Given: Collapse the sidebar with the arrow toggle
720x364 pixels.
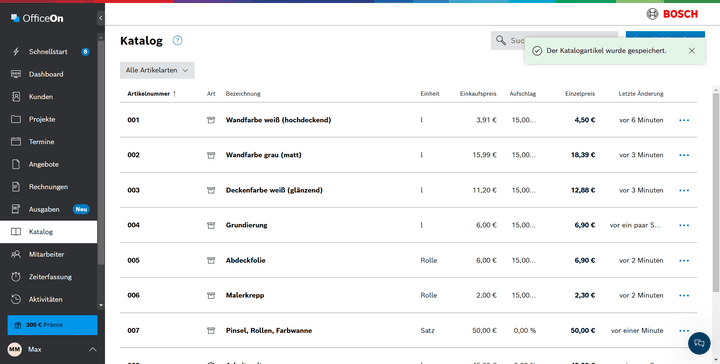Looking at the screenshot, I should 101,18.
